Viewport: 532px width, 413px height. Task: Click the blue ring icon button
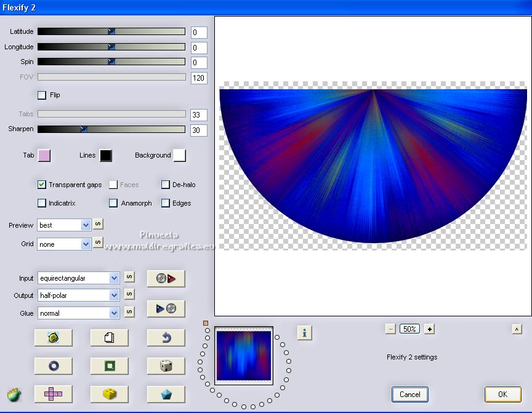[54, 366]
